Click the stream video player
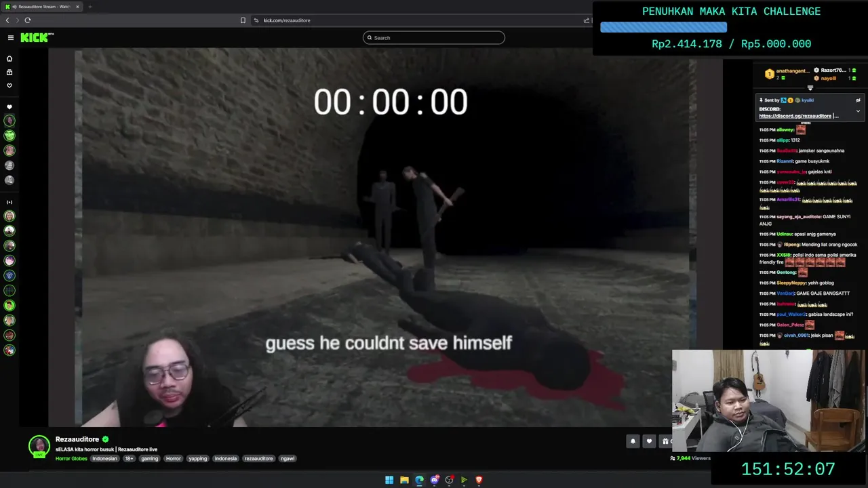Viewport: 868px width, 488px height. [385, 237]
